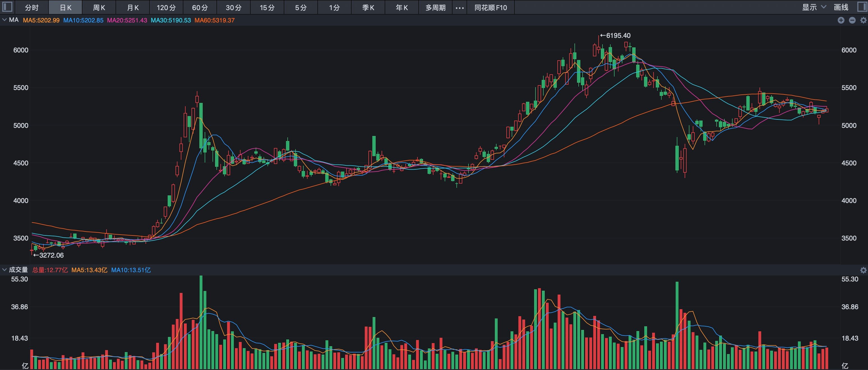Click the MA20:5251.43 label
The image size is (868, 370).
[x=127, y=20]
